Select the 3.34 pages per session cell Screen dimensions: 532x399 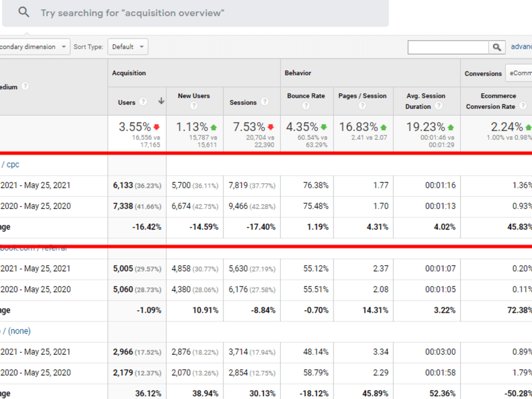click(363, 352)
